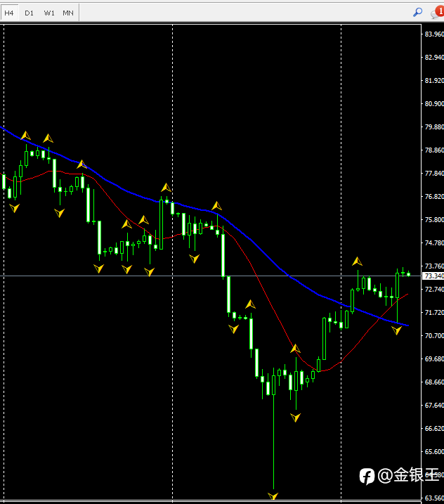Click the 74.780 price scale label
Image resolution: width=444 pixels, height=504 pixels.
tap(434, 243)
